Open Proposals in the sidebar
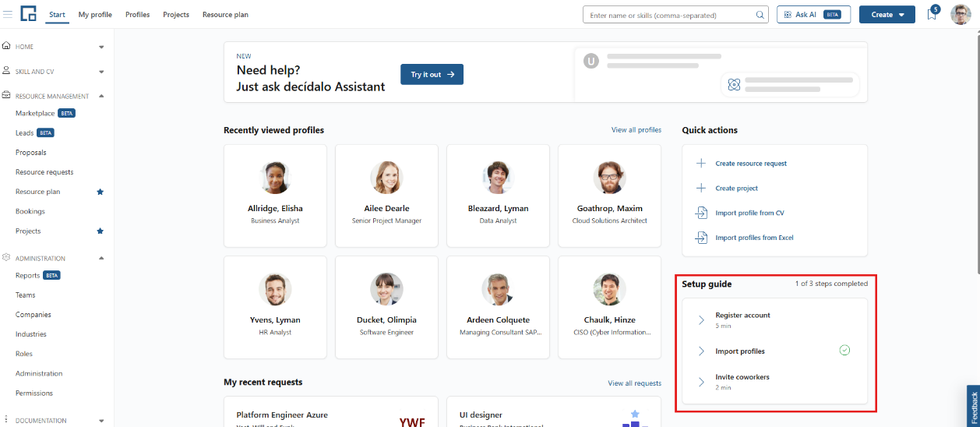This screenshot has height=427, width=980. [31, 153]
